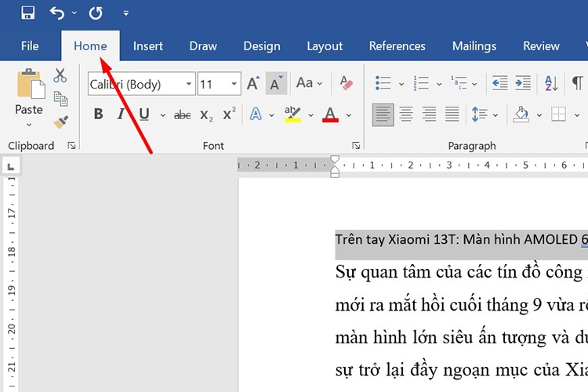
Task: Open the font size 11 dropdown
Action: (x=234, y=84)
